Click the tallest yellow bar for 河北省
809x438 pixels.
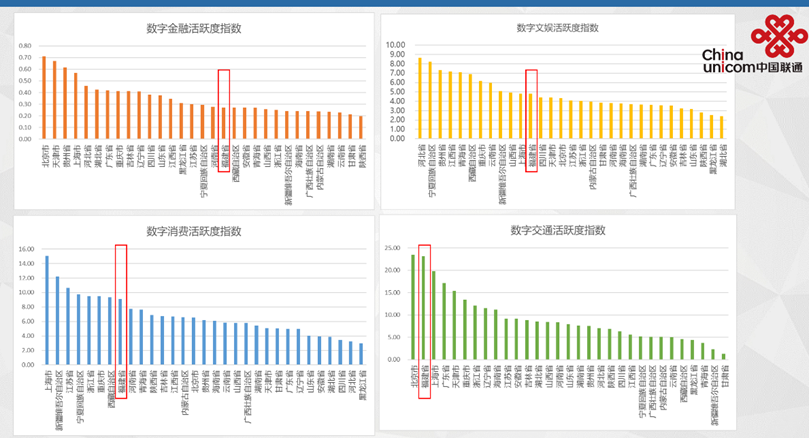pyautogui.click(x=420, y=90)
